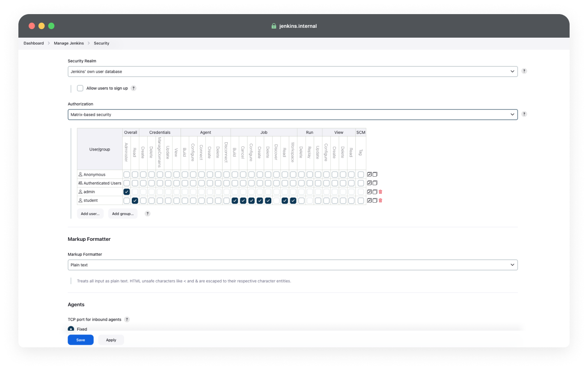Click the trash icon for admin row
Image resolution: width=588 pixels, height=370 pixels.
coord(380,192)
